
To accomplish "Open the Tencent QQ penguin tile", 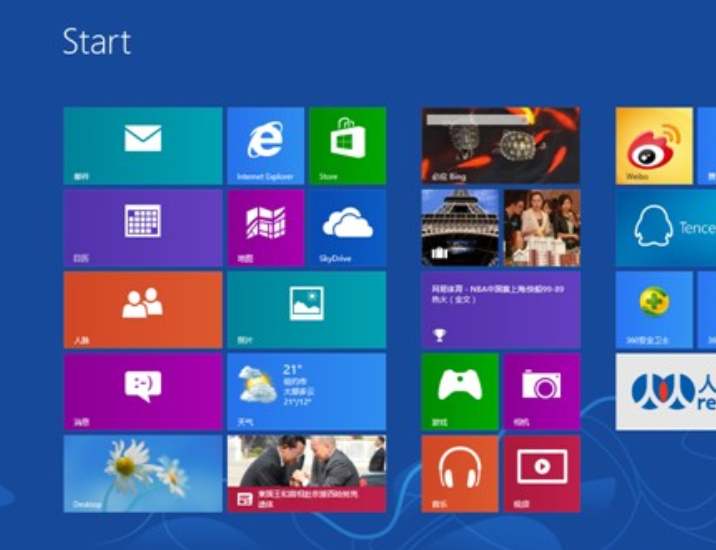I will 666,228.
